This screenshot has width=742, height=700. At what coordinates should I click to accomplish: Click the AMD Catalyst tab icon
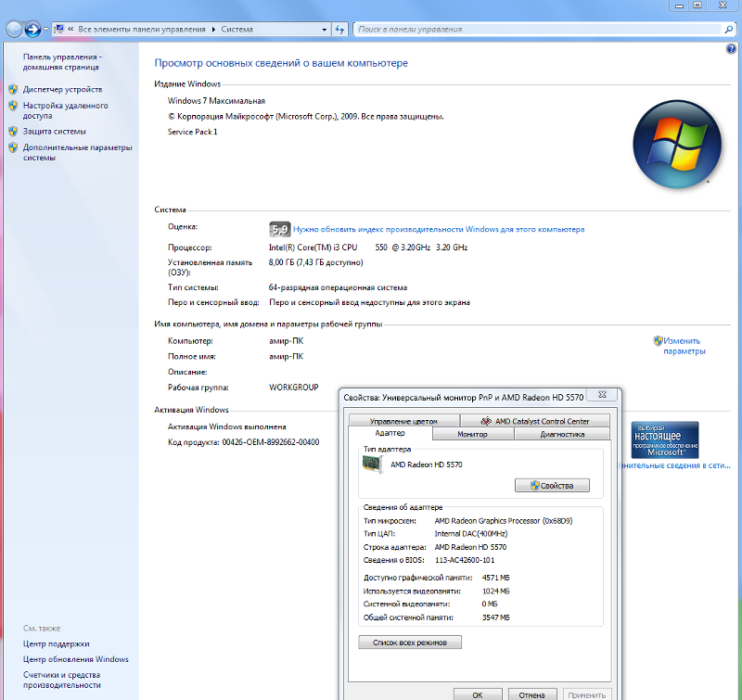tap(486, 421)
